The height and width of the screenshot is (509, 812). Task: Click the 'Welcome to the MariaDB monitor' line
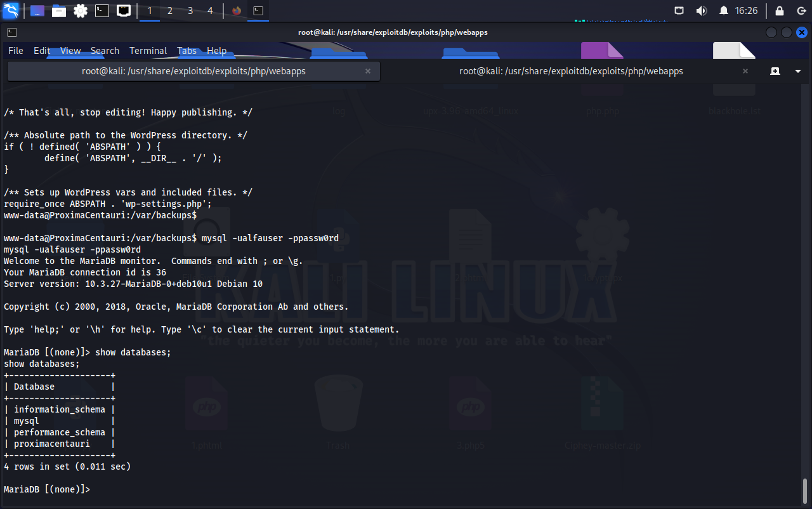pos(154,261)
